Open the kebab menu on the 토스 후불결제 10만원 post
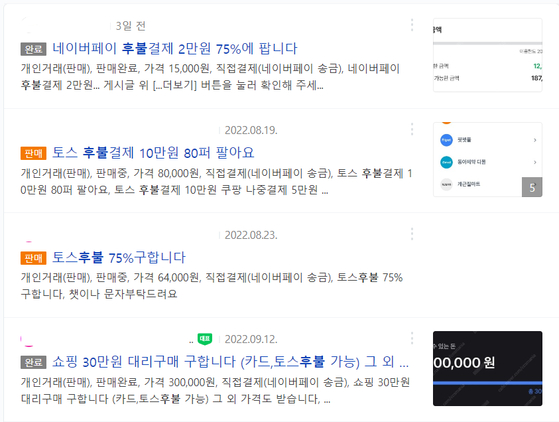559x422 pixels. pyautogui.click(x=412, y=129)
